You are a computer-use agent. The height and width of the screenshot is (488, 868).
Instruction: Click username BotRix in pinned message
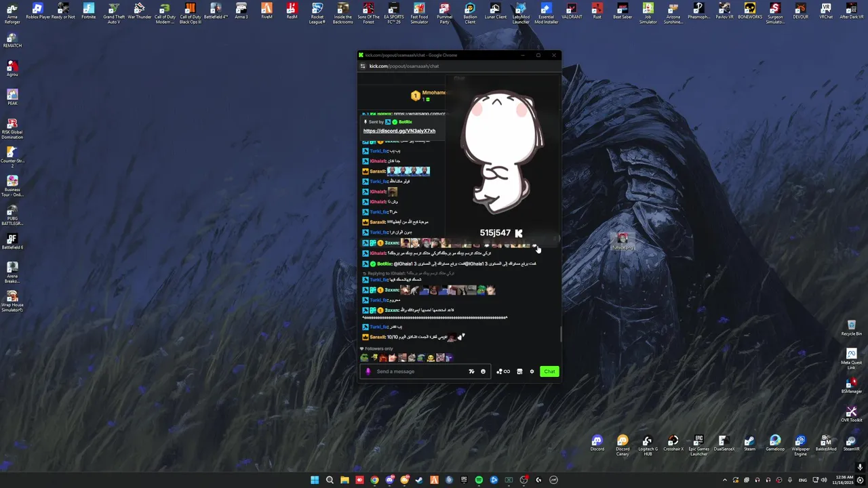[x=406, y=122]
